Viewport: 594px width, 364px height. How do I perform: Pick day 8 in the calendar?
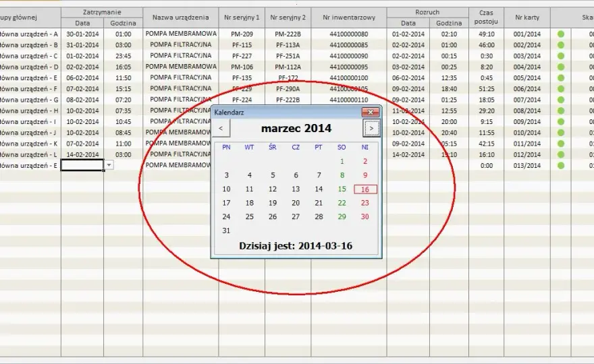click(342, 175)
